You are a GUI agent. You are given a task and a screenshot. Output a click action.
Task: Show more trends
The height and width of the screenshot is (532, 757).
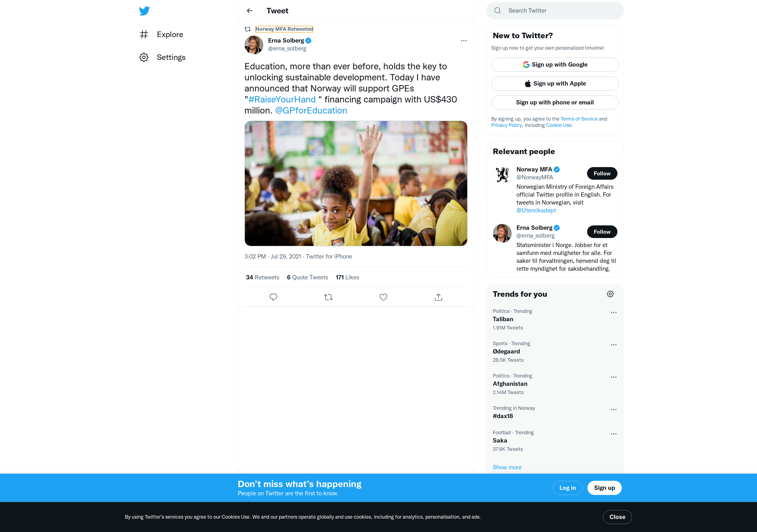(x=507, y=467)
